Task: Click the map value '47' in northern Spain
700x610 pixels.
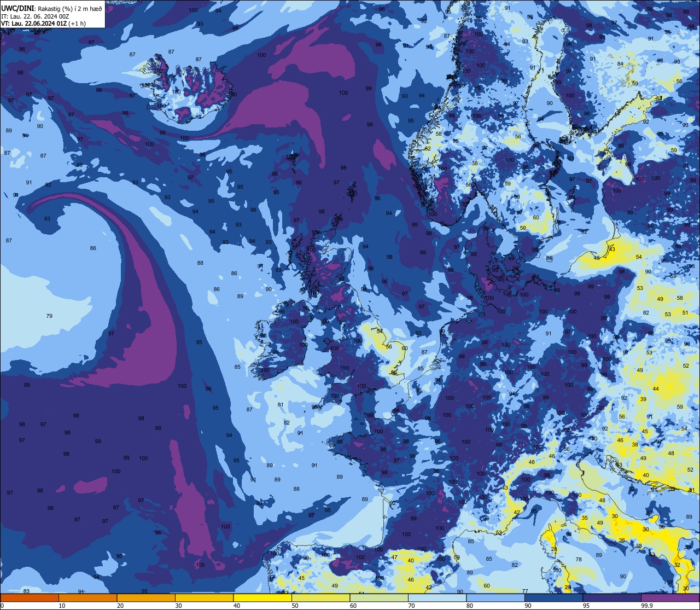Action: click(x=394, y=557)
